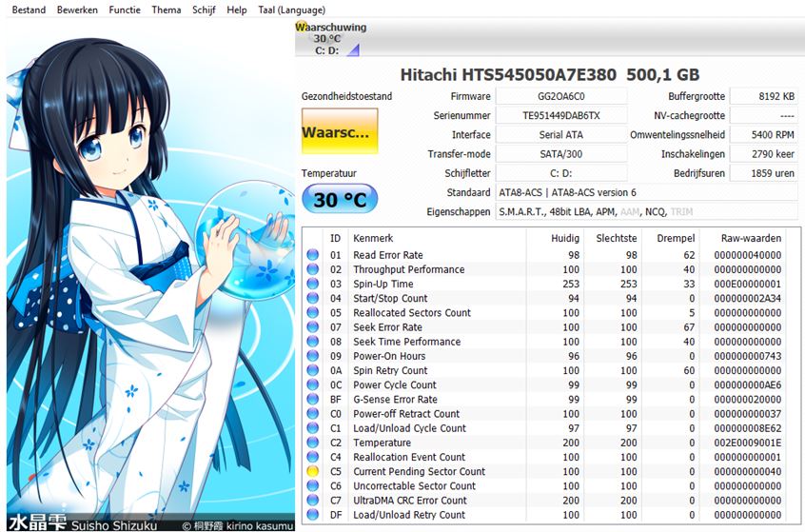
Task: Click the Bedrijfsuren value 1859 uren
Action: coord(764,173)
